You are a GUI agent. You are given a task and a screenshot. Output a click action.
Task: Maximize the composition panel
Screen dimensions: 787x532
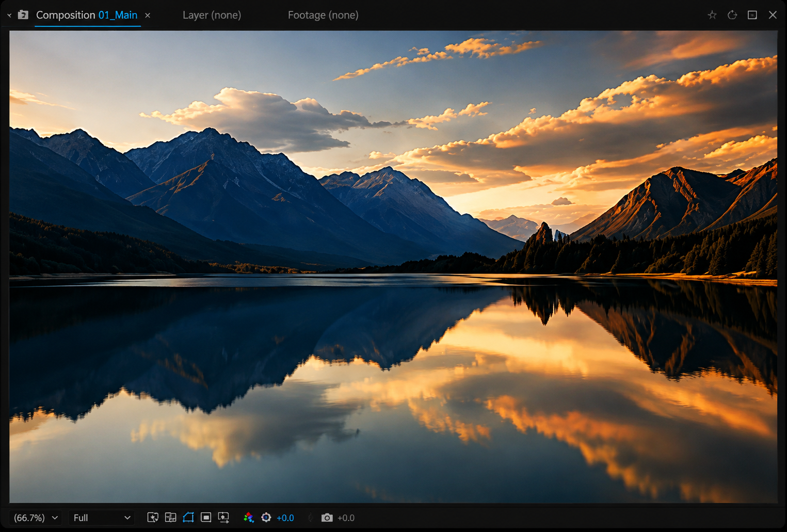click(752, 15)
